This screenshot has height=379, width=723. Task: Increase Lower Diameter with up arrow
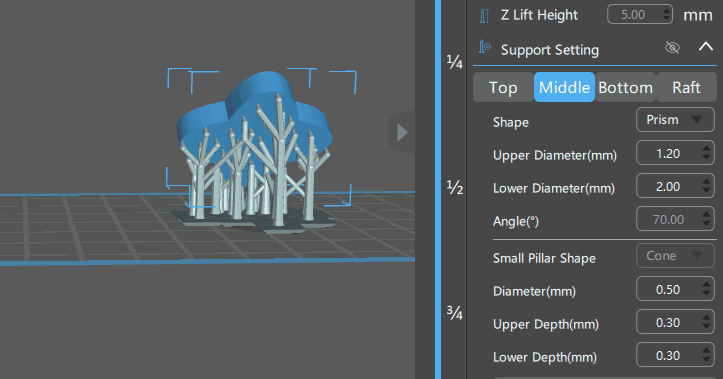706,182
